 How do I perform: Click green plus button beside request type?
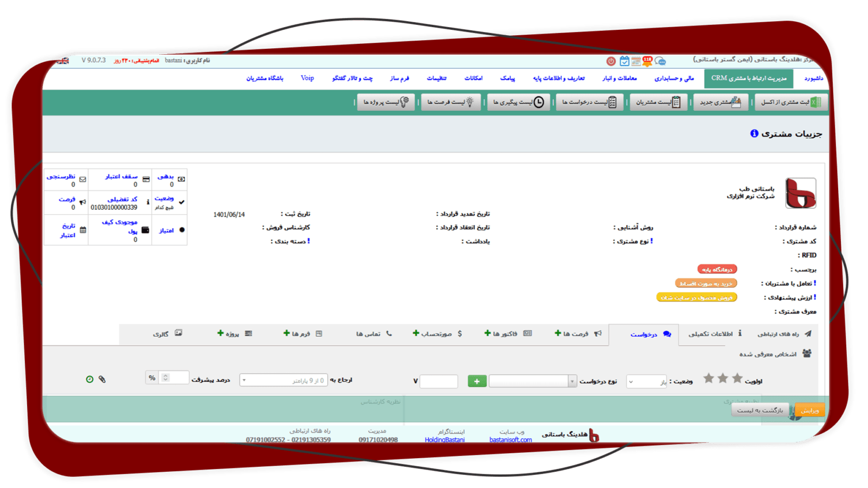(x=477, y=381)
